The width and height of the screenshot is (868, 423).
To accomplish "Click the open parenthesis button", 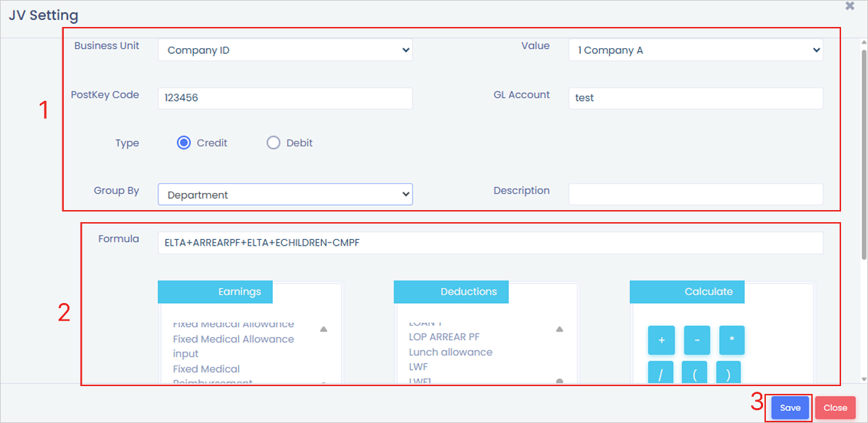I will [x=695, y=374].
